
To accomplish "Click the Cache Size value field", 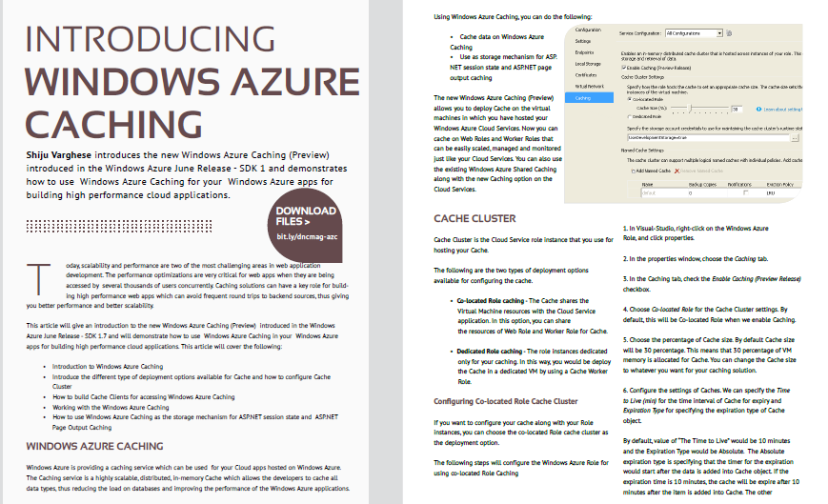I will (x=737, y=109).
